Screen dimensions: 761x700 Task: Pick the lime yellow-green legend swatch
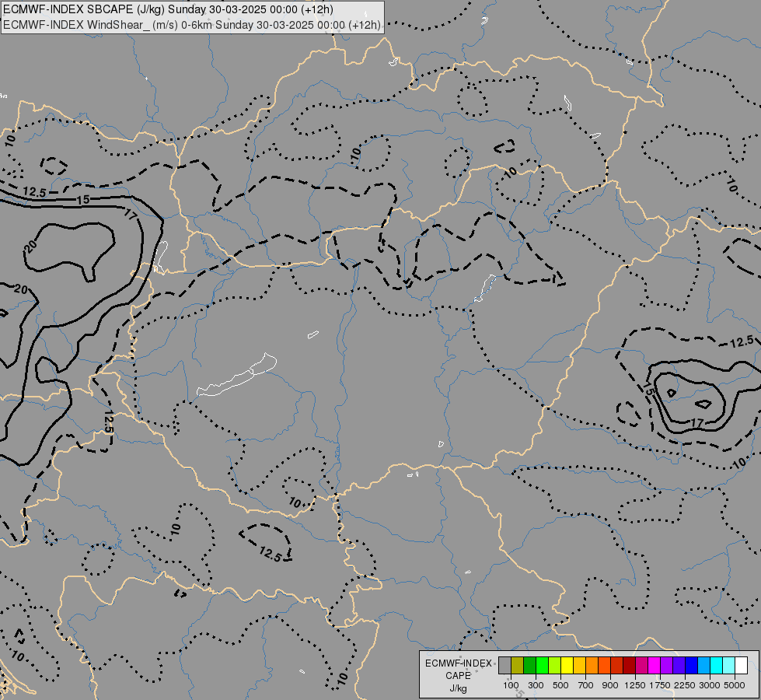point(554,666)
